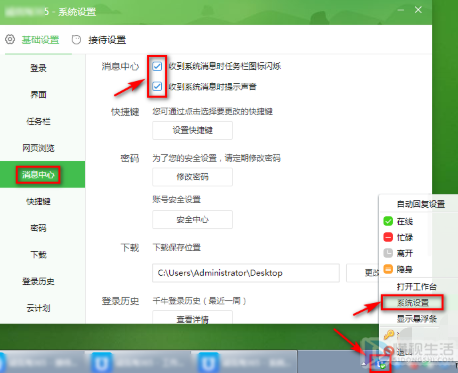Click the 修改密码 button
458x373 pixels.
pos(192,177)
